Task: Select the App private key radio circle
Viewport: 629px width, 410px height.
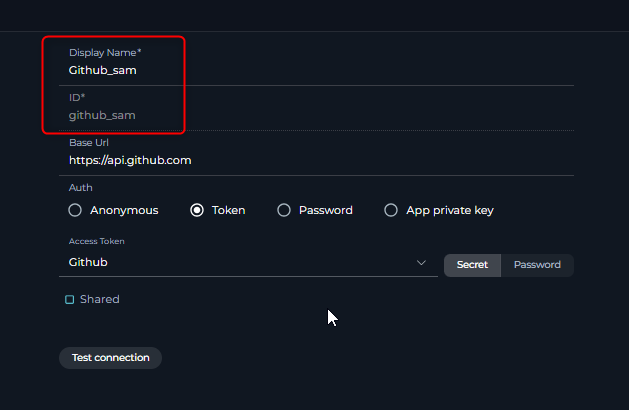Action: [x=391, y=210]
